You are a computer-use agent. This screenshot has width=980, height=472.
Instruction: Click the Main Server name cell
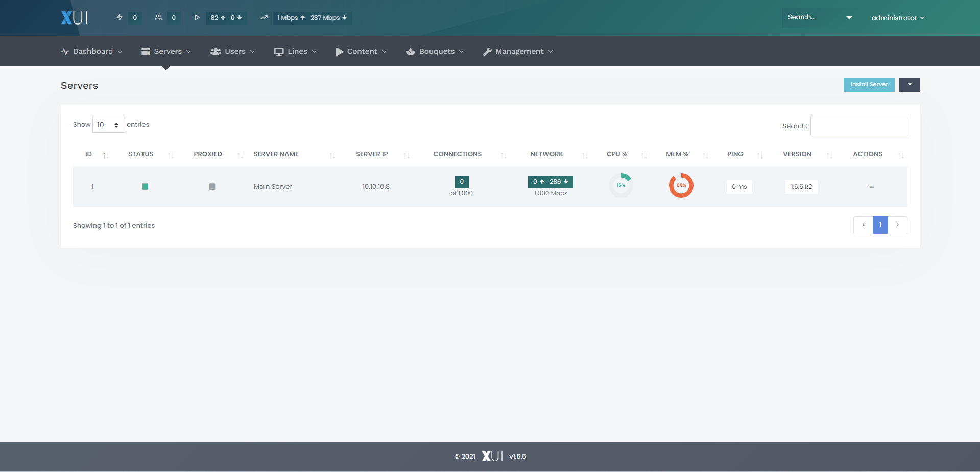(273, 187)
